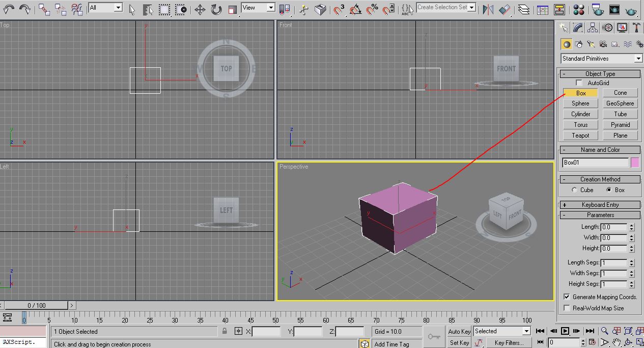Viewport: 644px width, 348px height.
Task: Click the Sphere creation button
Action: (x=580, y=103)
